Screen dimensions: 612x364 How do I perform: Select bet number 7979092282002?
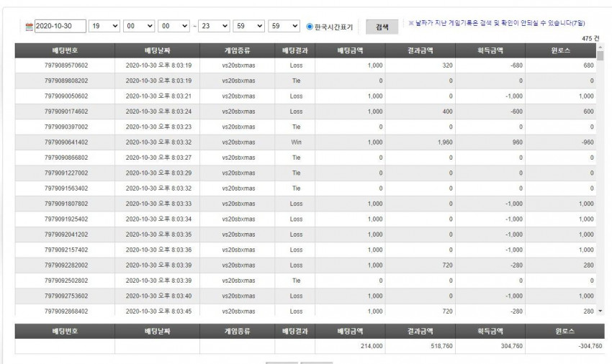pyautogui.click(x=66, y=265)
